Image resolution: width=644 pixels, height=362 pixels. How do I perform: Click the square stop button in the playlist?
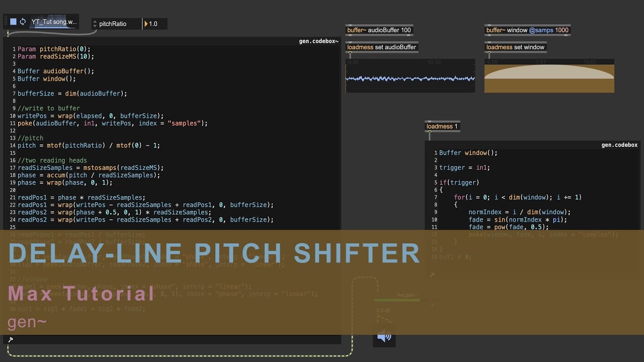14,22
